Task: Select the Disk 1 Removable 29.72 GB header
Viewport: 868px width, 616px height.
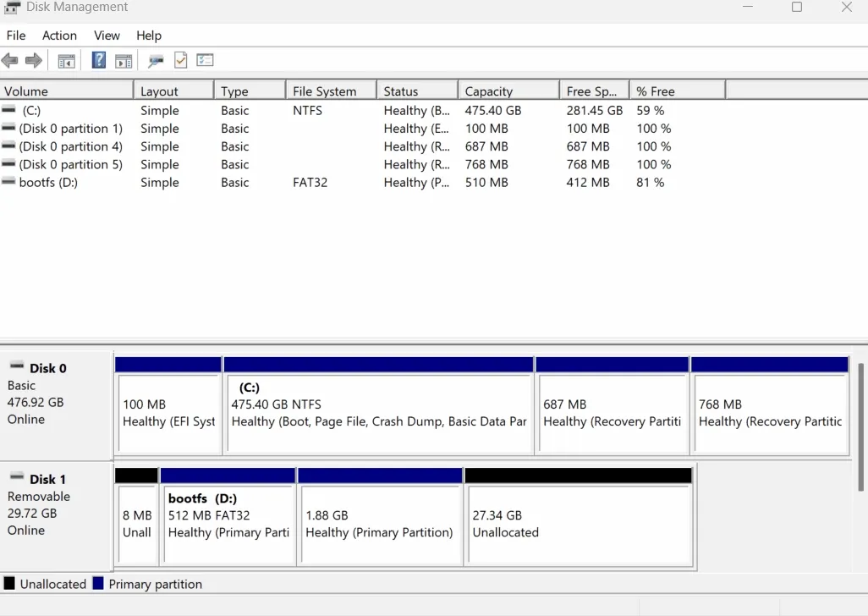Action: tap(57, 516)
